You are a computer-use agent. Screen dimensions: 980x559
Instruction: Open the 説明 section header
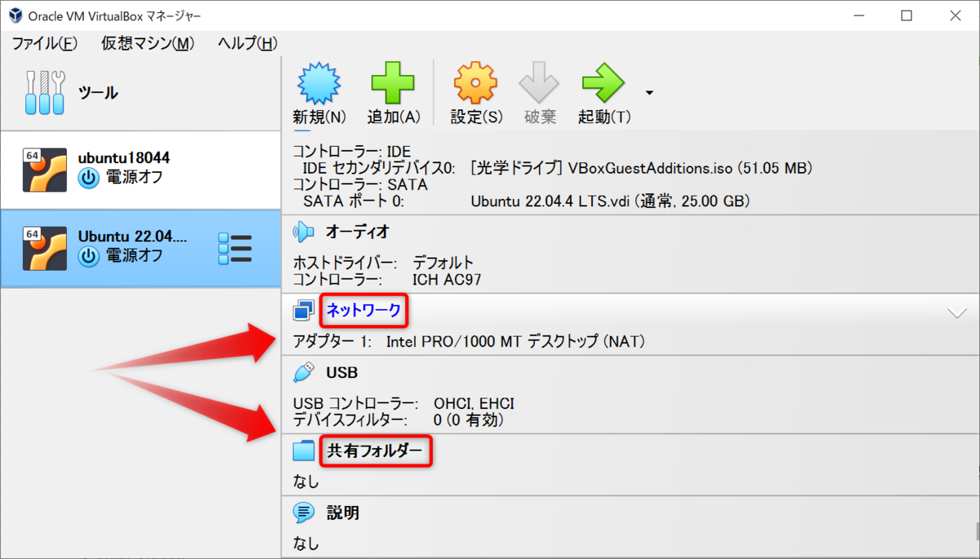pos(343,512)
